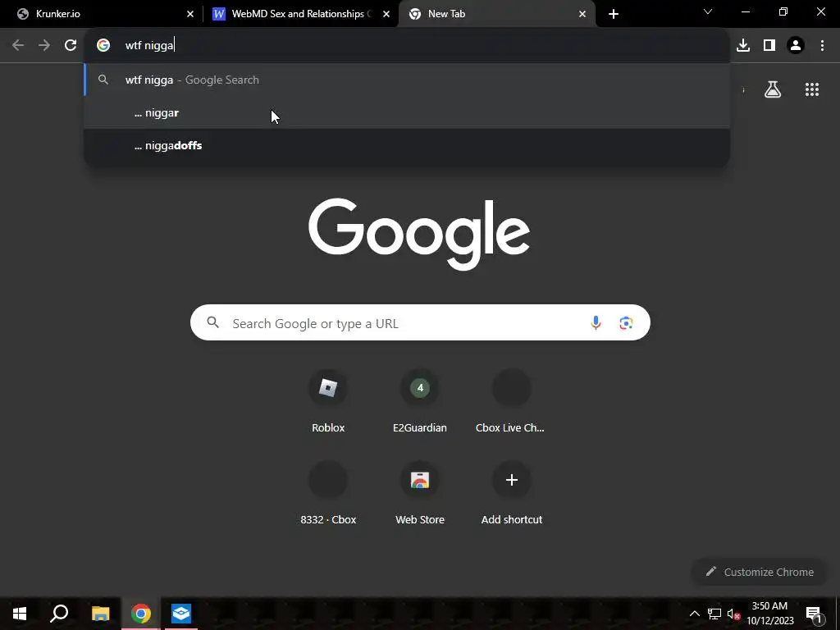Open the Roblox shortcut
The height and width of the screenshot is (630, 840).
[328, 400]
